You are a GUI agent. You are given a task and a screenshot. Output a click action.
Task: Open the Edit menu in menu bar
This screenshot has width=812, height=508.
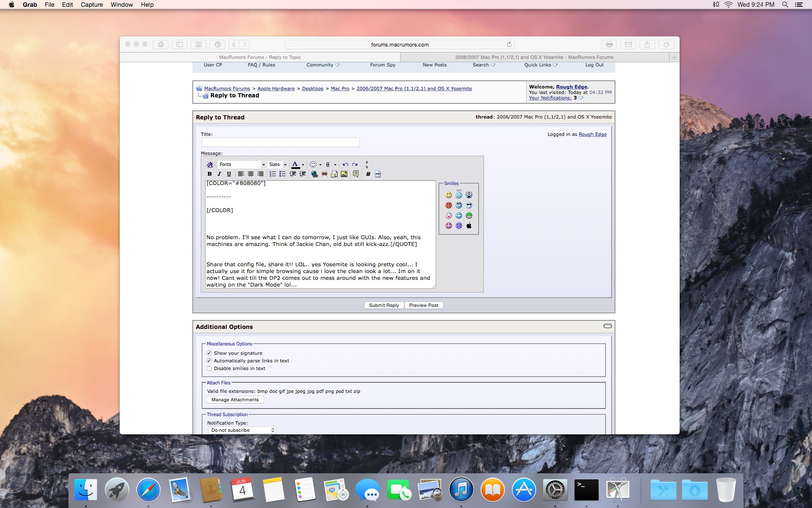point(67,5)
